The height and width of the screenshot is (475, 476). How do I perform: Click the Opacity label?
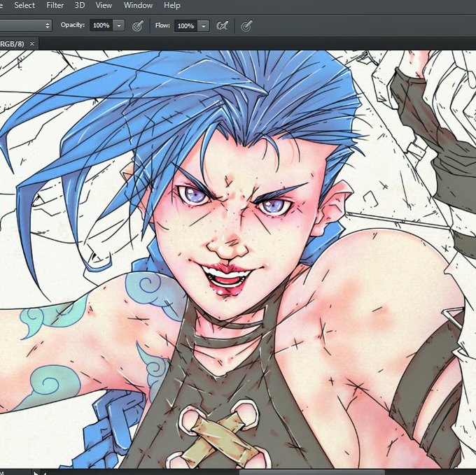click(73, 25)
